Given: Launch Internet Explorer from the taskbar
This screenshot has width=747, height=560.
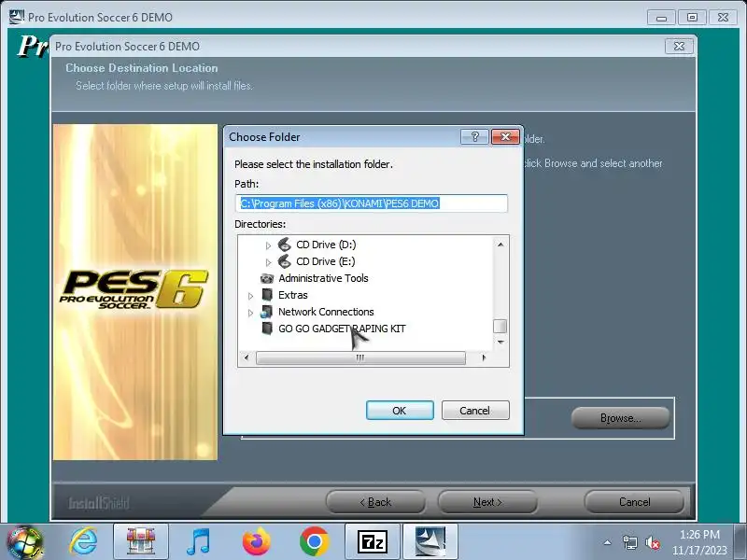Looking at the screenshot, I should [83, 542].
